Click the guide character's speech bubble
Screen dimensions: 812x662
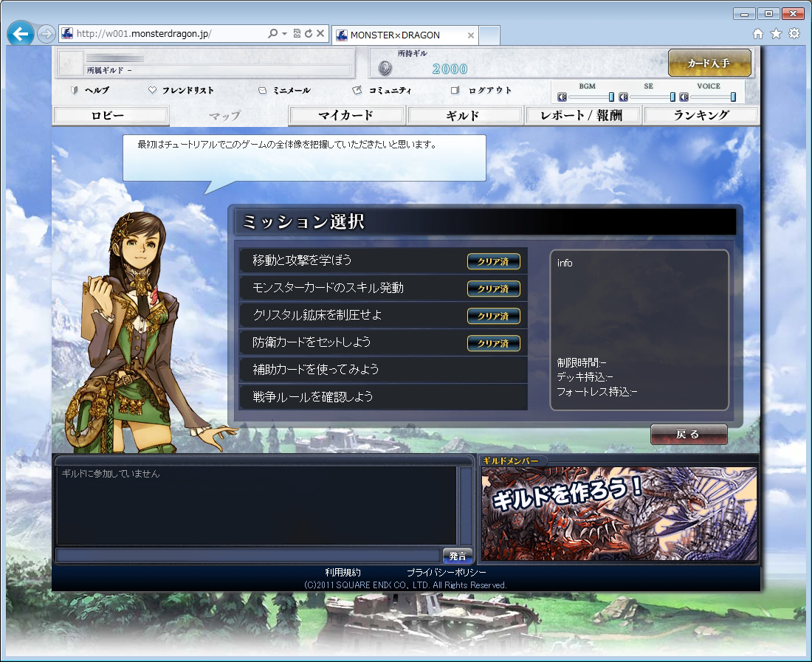304,159
